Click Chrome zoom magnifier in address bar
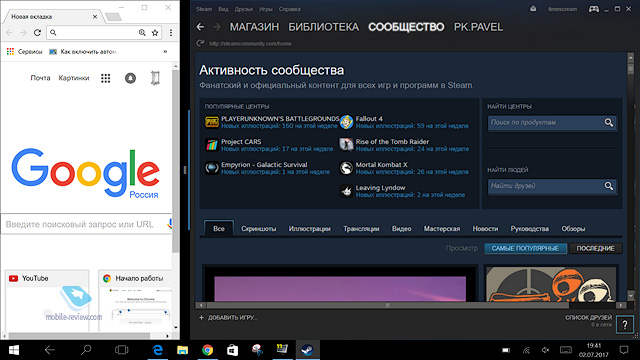 [x=142, y=33]
